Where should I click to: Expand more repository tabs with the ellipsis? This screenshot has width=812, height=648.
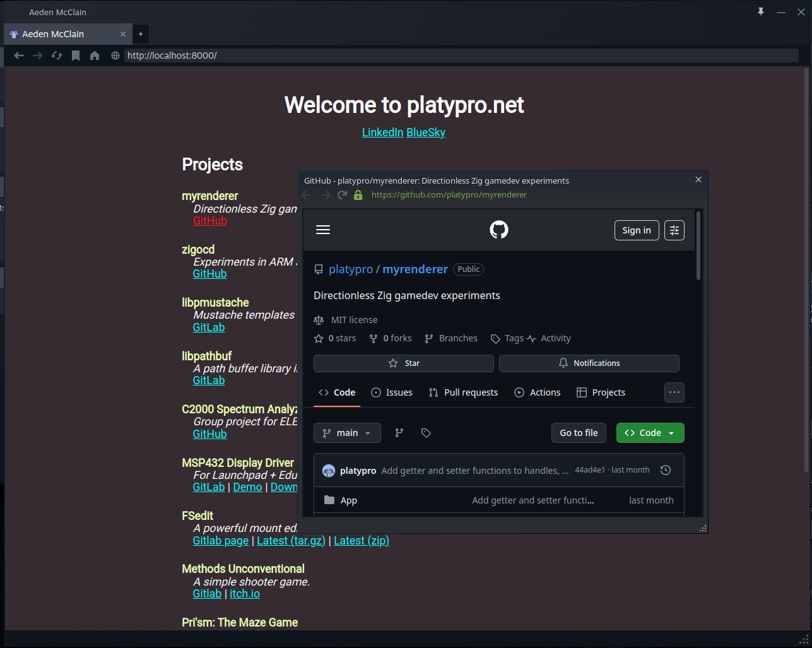(674, 392)
